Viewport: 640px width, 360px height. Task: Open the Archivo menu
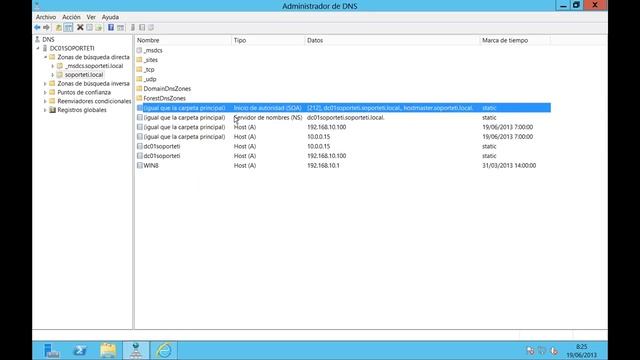(x=46, y=17)
